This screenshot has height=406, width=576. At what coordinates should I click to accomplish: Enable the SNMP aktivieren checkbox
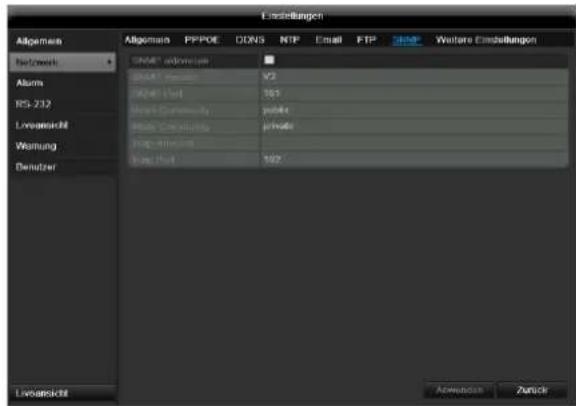tap(269, 60)
